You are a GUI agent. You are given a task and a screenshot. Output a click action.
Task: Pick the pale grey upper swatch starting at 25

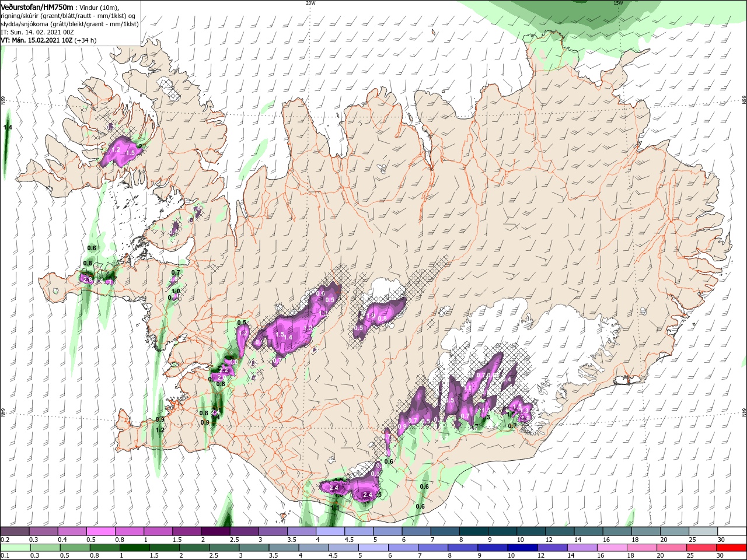click(x=704, y=531)
